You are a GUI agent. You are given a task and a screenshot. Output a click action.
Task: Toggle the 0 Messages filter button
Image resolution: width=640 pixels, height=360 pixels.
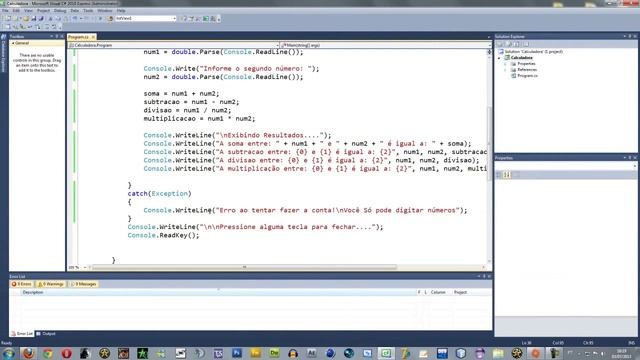(x=83, y=284)
